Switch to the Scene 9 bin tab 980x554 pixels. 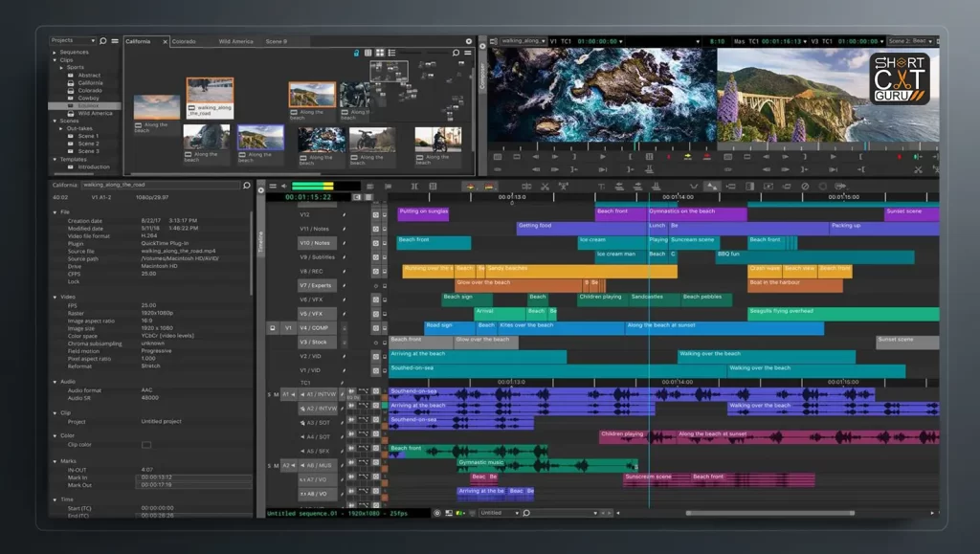point(277,42)
